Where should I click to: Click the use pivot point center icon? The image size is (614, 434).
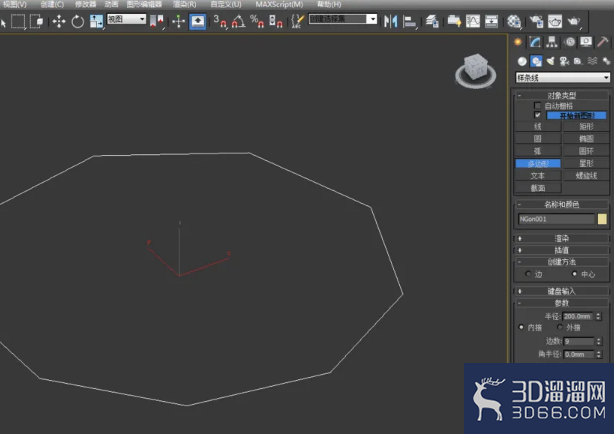157,21
